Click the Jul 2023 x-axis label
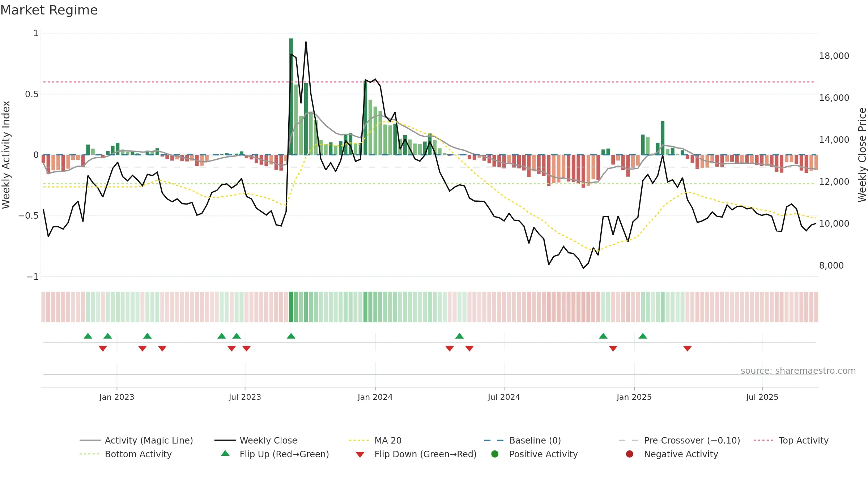 tap(245, 397)
